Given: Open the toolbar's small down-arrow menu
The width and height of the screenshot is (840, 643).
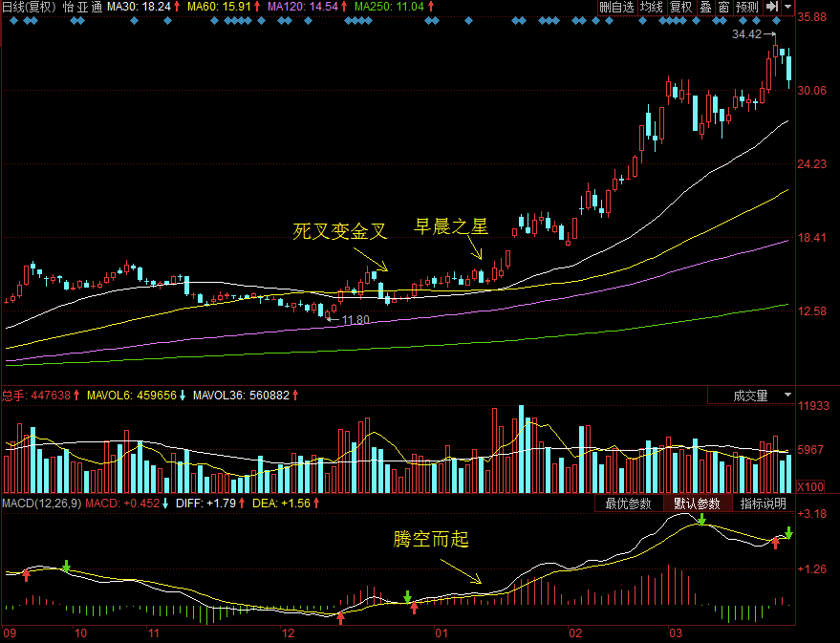Looking at the screenshot, I should coord(788,8).
